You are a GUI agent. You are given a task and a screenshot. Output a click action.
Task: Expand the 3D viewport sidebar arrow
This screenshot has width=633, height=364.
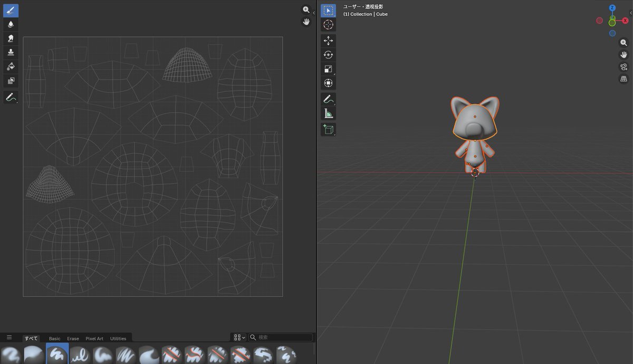(x=631, y=12)
